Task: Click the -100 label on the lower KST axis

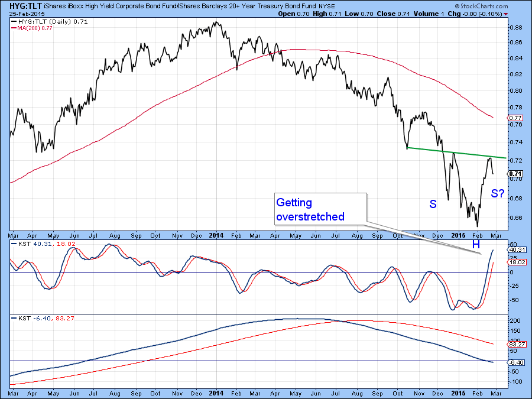Action: click(515, 382)
